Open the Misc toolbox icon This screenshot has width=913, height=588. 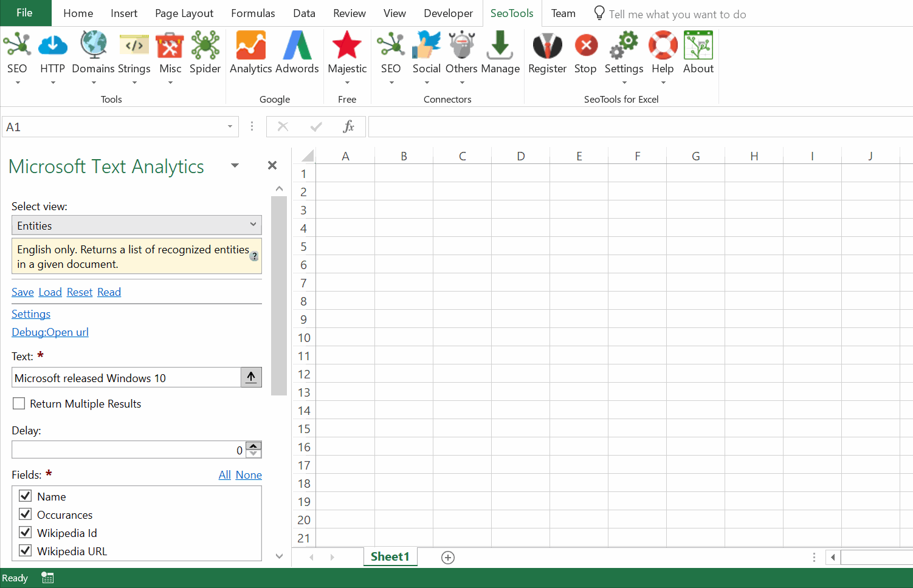(170, 45)
